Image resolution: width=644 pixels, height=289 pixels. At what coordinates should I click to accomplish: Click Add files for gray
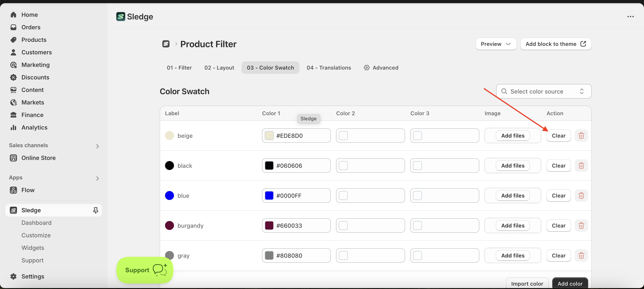click(513, 255)
